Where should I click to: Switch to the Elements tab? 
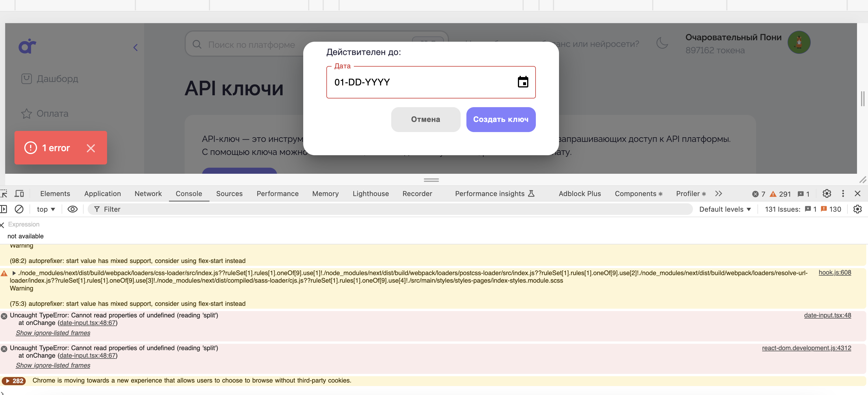point(55,194)
